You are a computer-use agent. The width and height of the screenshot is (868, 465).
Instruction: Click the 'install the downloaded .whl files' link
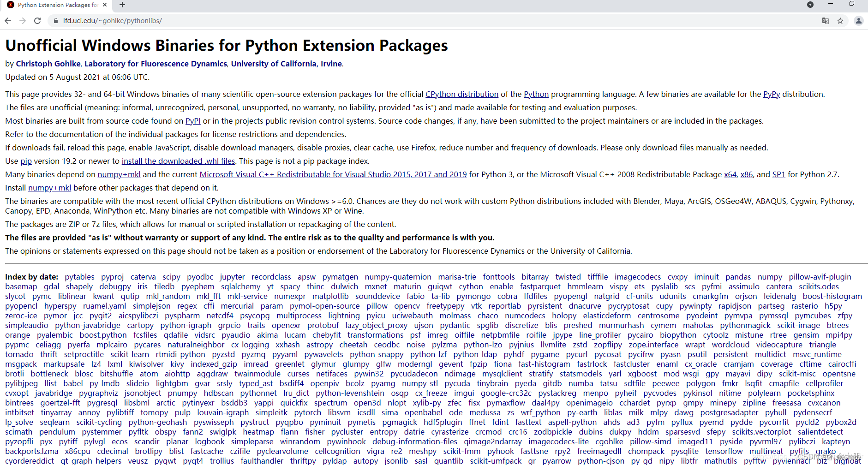pyautogui.click(x=178, y=161)
